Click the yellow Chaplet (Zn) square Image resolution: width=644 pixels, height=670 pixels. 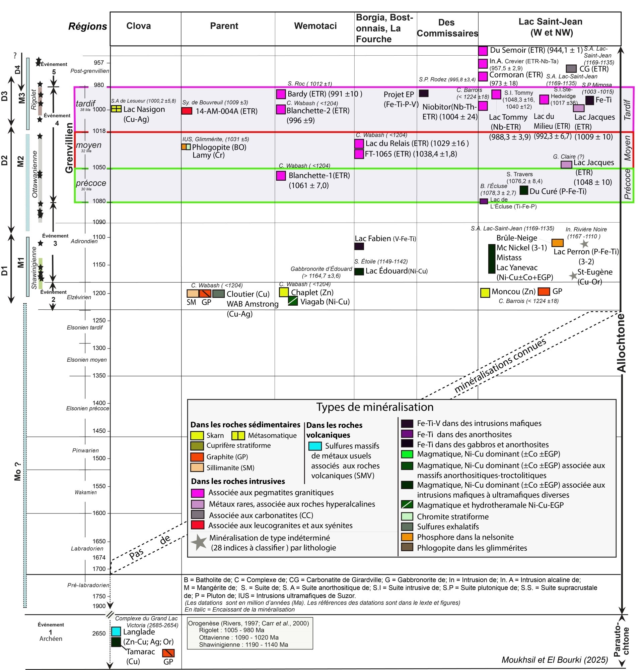tap(284, 292)
